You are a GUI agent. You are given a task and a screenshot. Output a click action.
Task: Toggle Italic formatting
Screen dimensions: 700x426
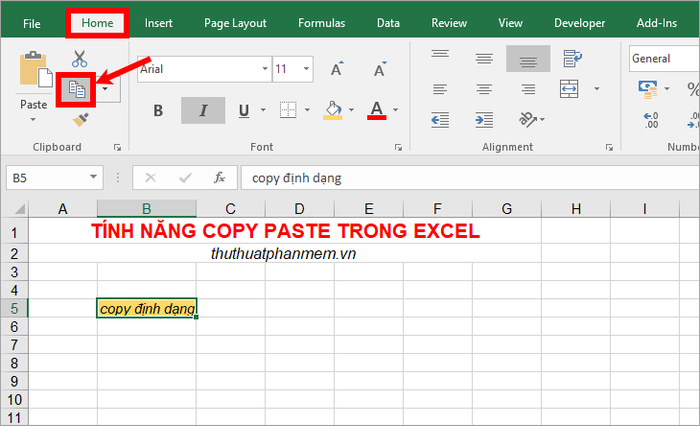tap(203, 110)
